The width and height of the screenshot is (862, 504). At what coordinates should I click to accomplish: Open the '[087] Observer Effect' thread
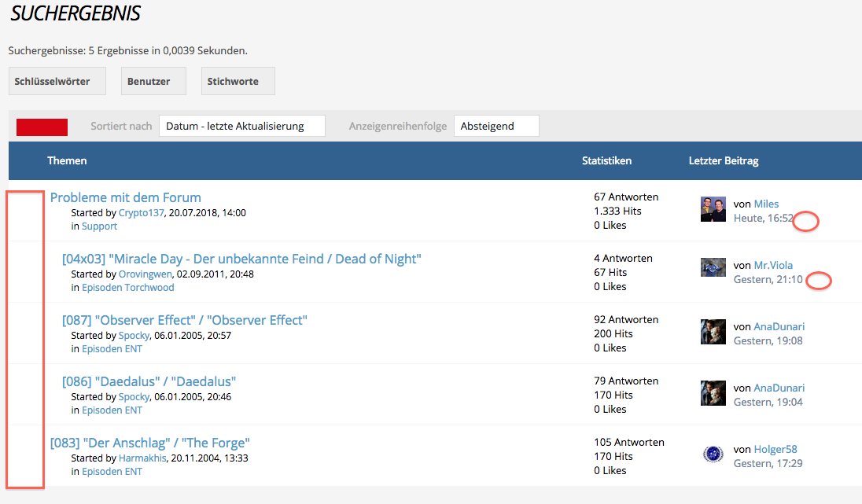(184, 320)
